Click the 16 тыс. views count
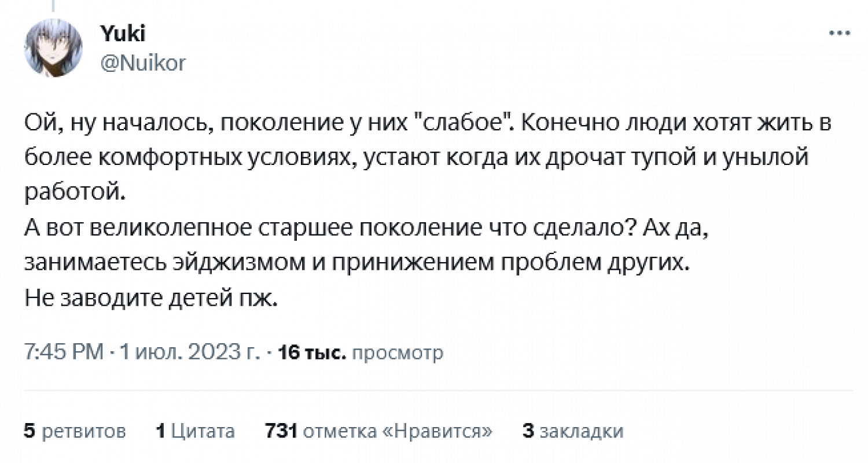 click(x=312, y=352)
